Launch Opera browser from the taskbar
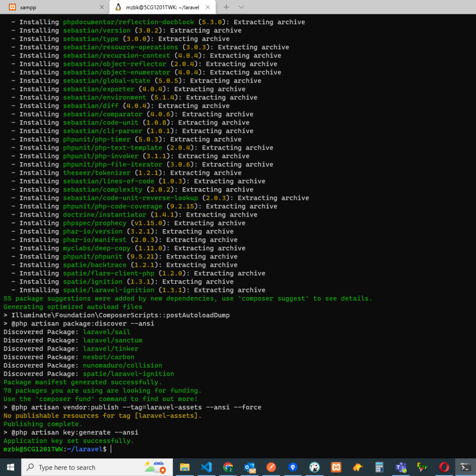 (444, 467)
